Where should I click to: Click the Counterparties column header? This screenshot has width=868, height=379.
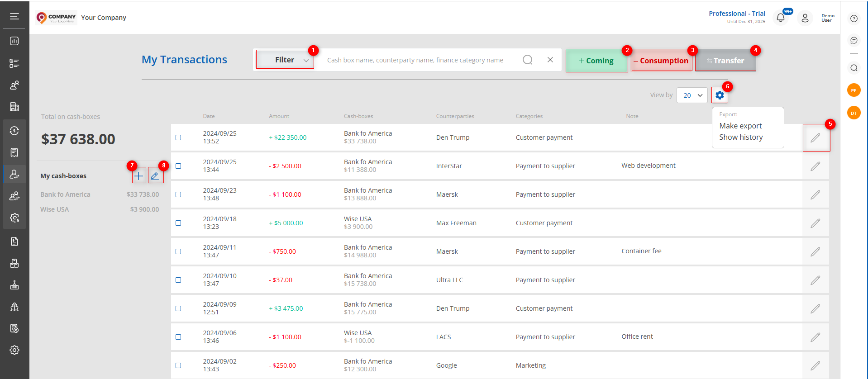455,116
